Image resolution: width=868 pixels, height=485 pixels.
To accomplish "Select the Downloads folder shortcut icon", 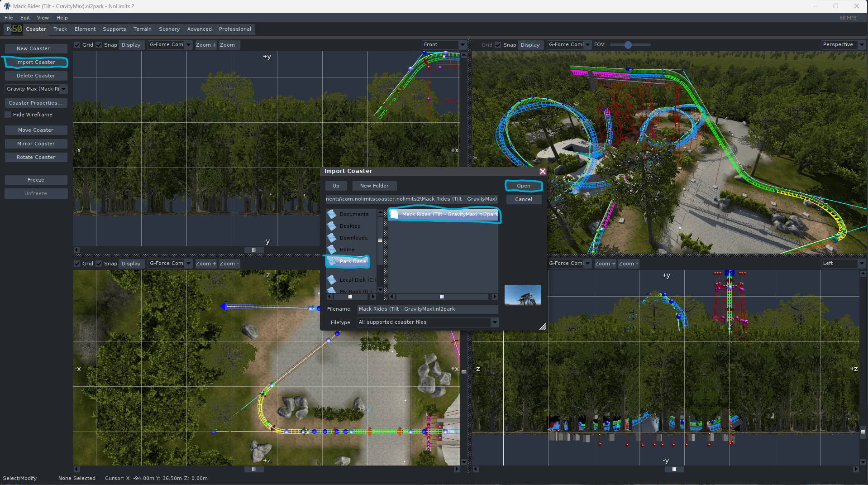I will pyautogui.click(x=332, y=238).
